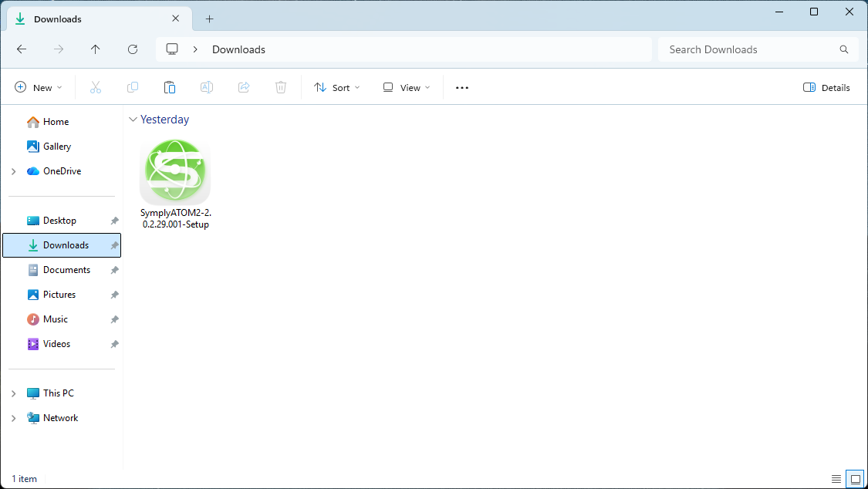Screen dimensions: 868x489
Task: Maximize the File Explorer window
Action: pyautogui.click(x=814, y=12)
